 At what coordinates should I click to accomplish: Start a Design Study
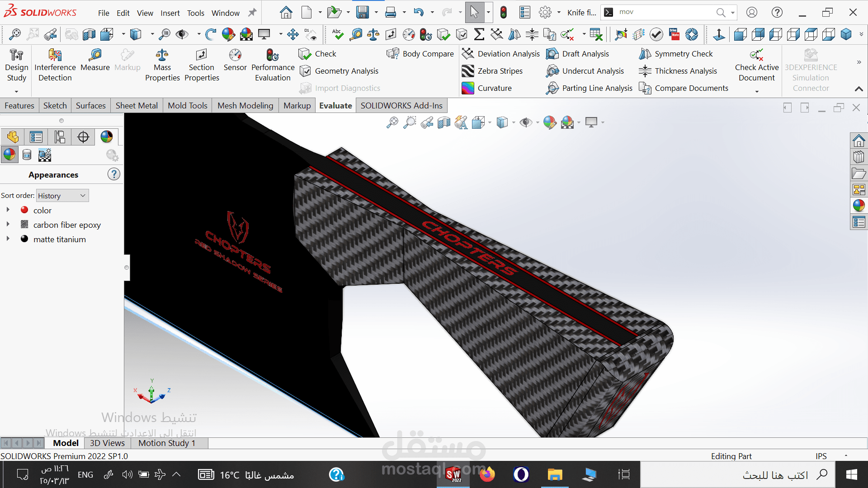pyautogui.click(x=17, y=66)
